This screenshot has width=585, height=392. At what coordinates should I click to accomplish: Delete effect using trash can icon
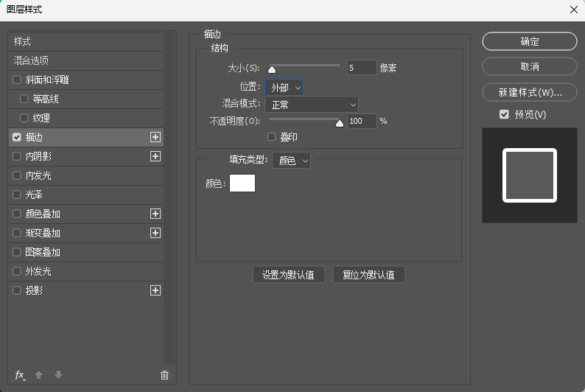[x=164, y=375]
